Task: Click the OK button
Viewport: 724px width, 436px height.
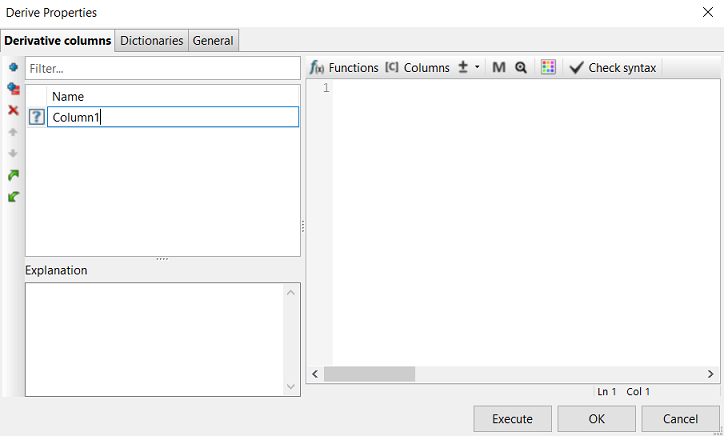Action: 596,418
